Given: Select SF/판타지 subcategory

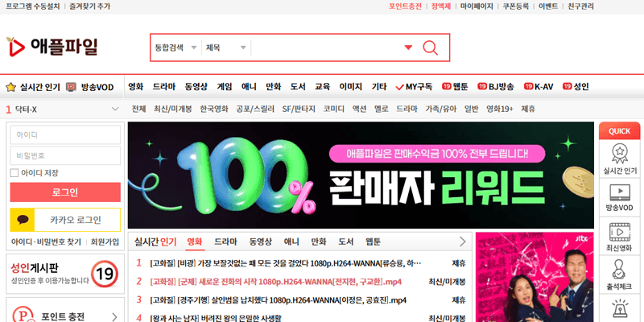Looking at the screenshot, I should [x=299, y=109].
